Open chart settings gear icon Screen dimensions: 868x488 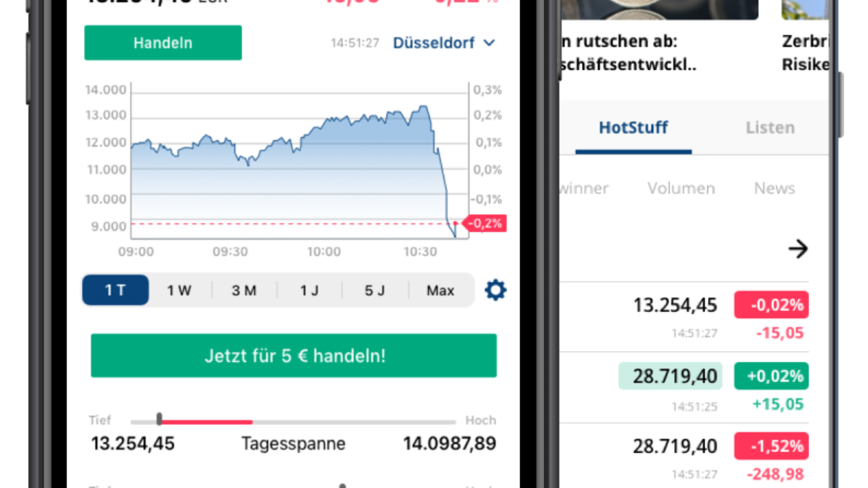[496, 291]
